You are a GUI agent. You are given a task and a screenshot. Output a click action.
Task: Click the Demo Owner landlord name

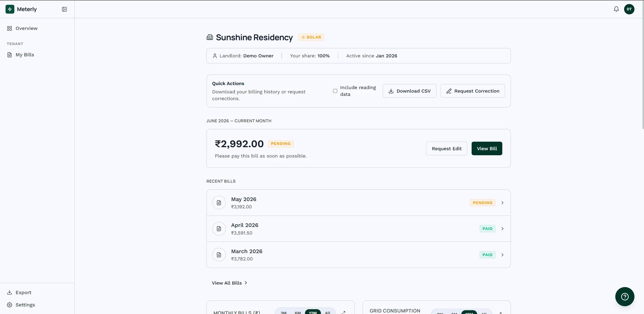click(258, 56)
